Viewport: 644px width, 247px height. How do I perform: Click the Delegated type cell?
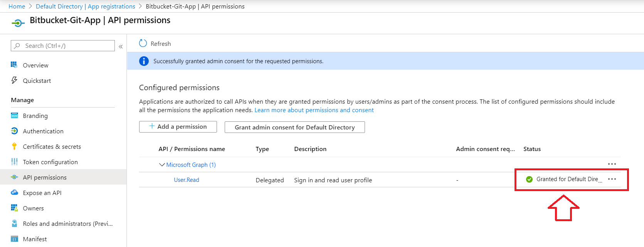(270, 180)
